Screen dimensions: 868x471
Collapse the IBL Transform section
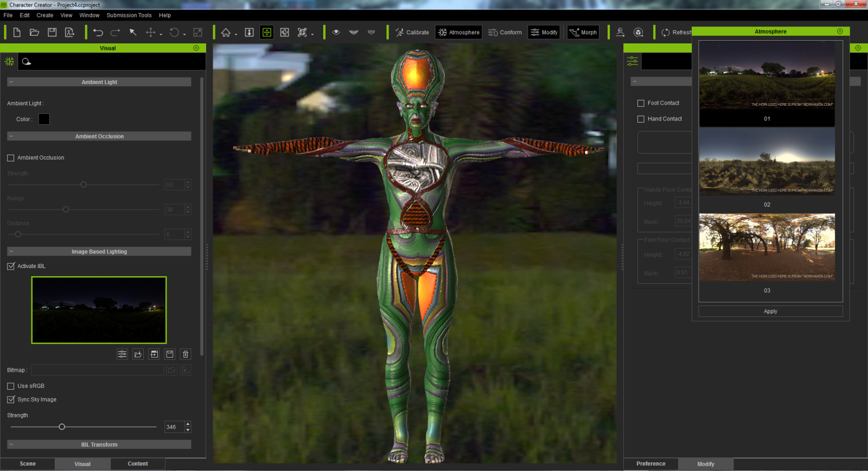(11, 444)
